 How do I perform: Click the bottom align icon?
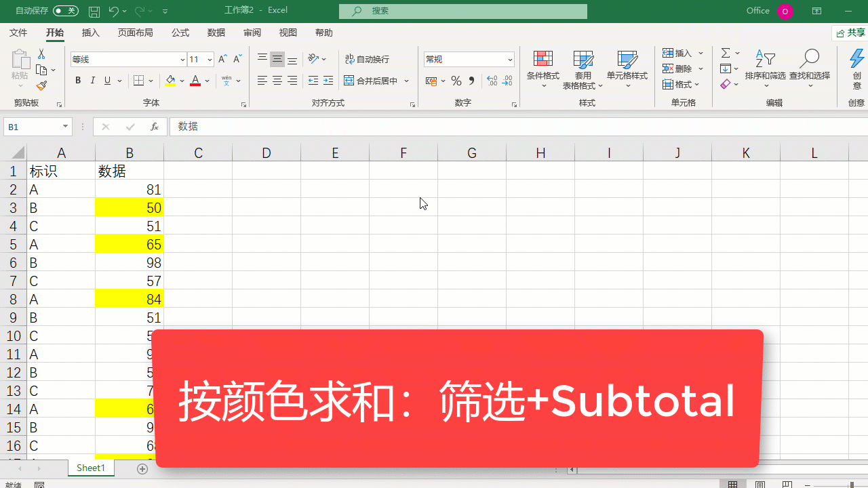tap(292, 60)
